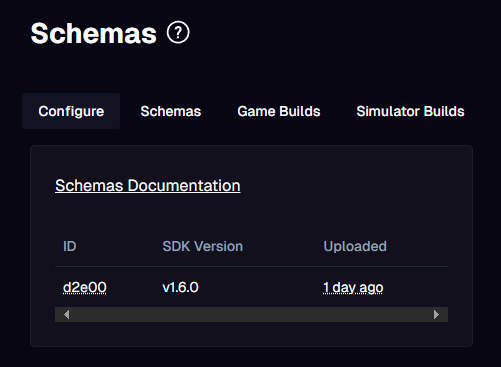
Task: Click the horizontal scrollbar track in the table
Action: click(251, 314)
